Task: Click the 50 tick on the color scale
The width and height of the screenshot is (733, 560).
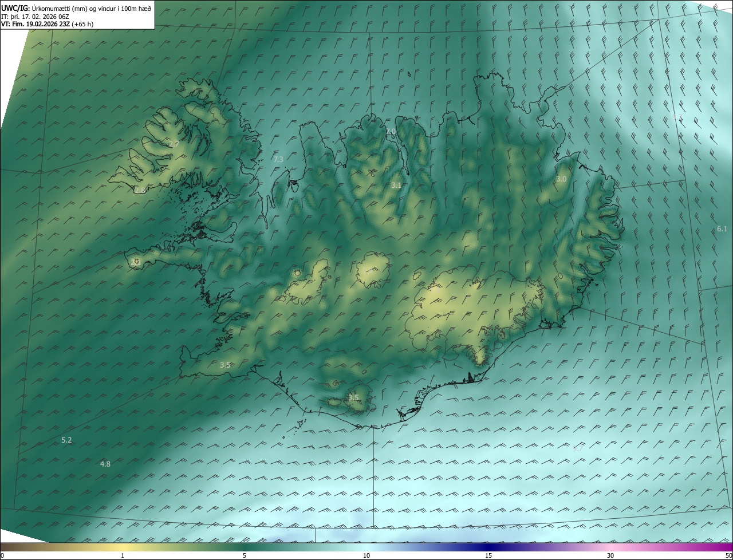Action: tap(728, 555)
